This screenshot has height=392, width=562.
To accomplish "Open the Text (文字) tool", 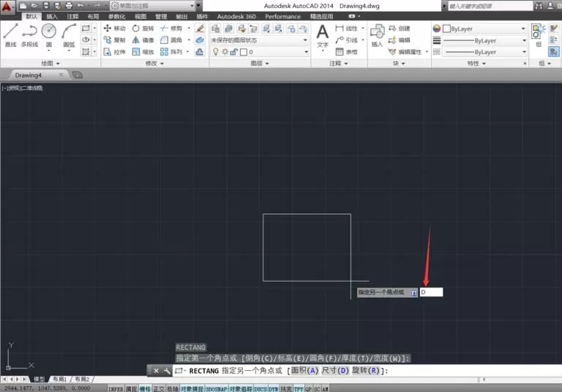I will coord(323,37).
